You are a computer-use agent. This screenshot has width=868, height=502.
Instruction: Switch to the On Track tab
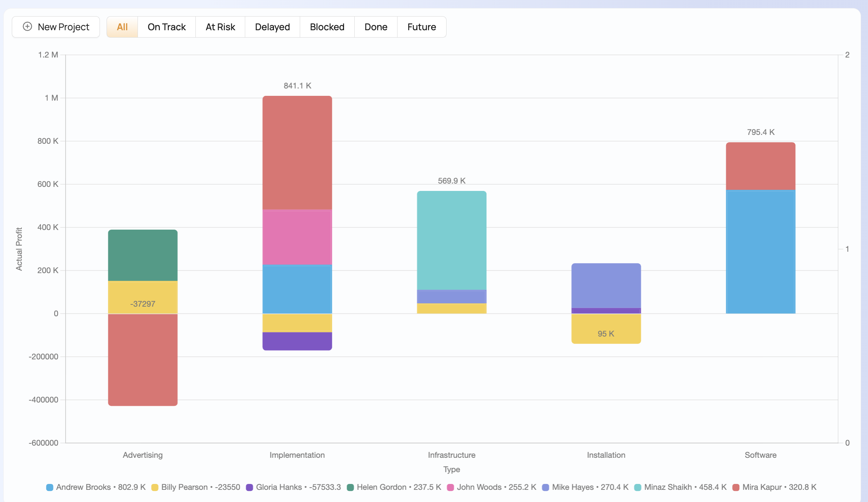click(167, 27)
